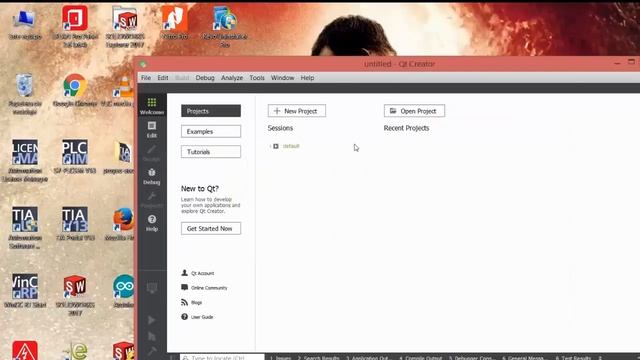Click the Qt Account person icon
The height and width of the screenshot is (360, 640).
pyautogui.click(x=184, y=273)
